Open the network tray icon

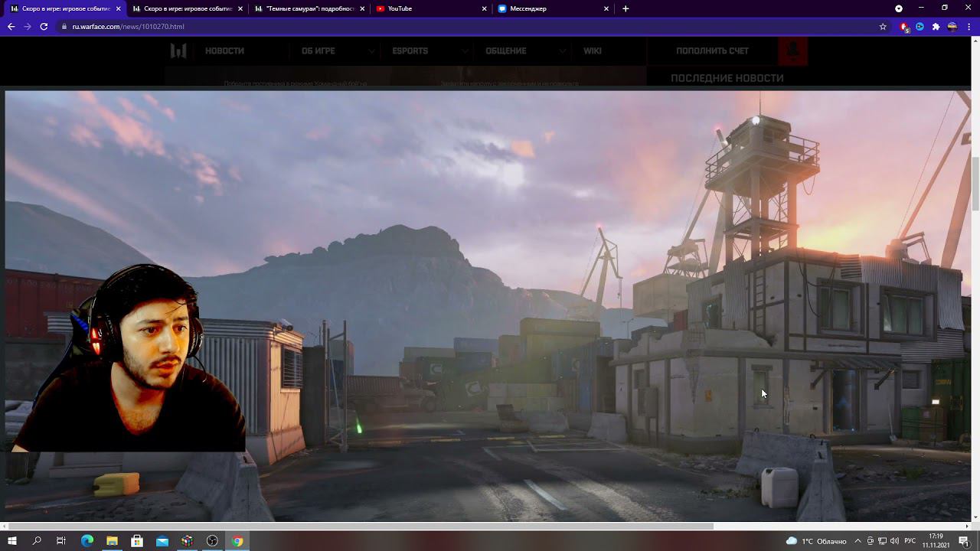882,541
